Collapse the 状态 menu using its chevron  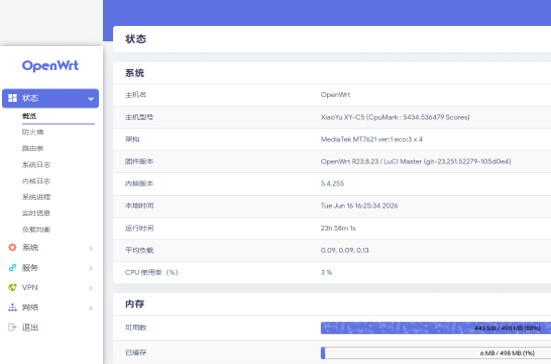click(x=91, y=99)
